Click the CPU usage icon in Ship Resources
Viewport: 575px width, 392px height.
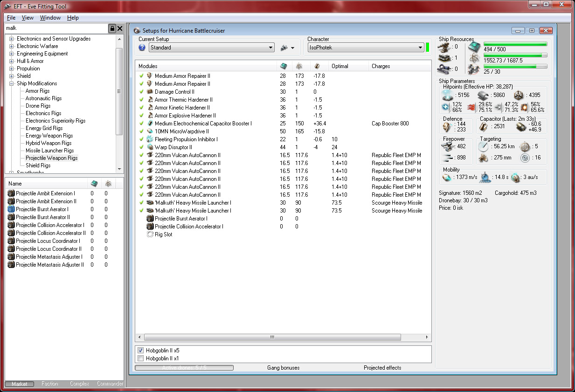click(474, 47)
